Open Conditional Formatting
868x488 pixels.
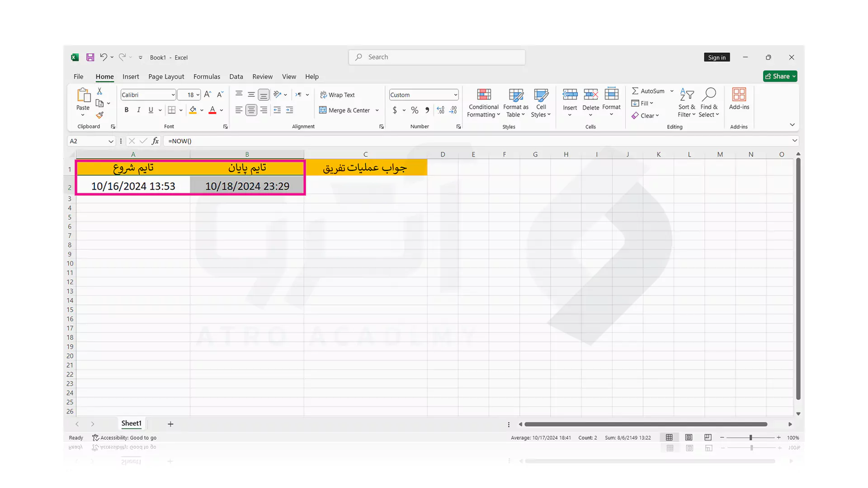coord(483,103)
